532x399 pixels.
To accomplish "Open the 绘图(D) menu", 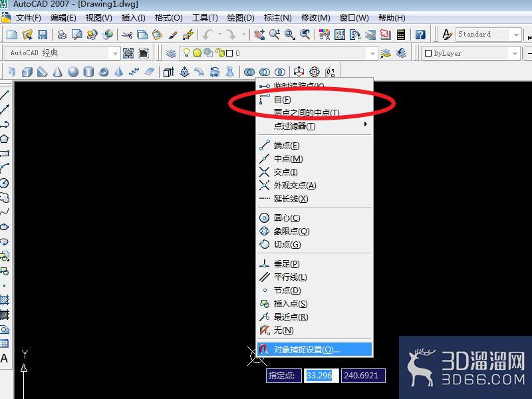I will tap(241, 18).
